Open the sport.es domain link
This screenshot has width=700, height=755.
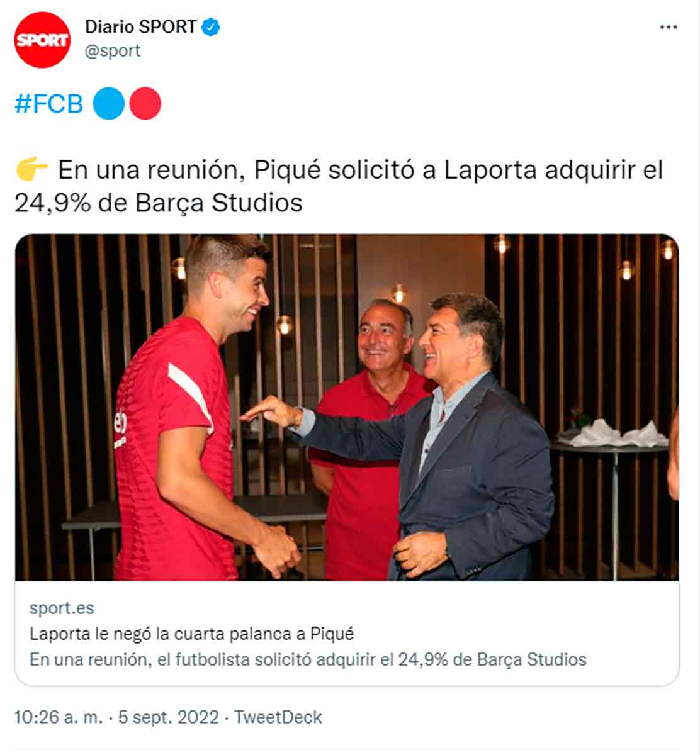[62, 608]
